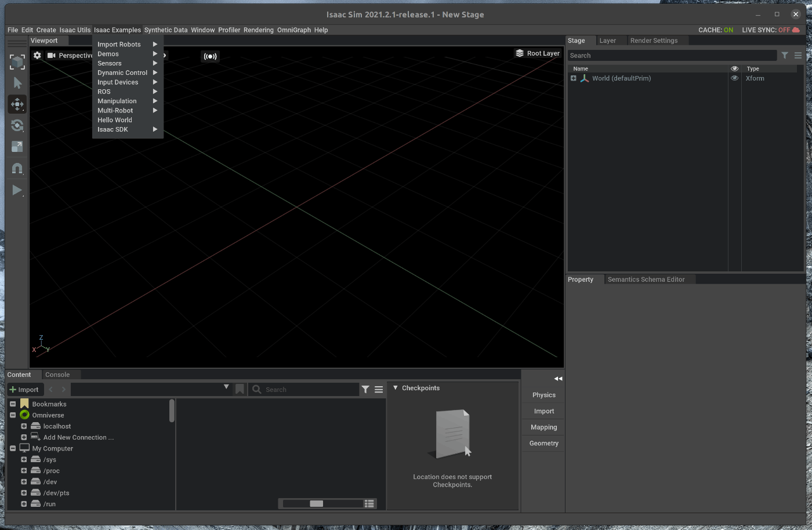This screenshot has height=530, width=812.
Task: Select the Rotate tool in left toolbar
Action: [17, 125]
